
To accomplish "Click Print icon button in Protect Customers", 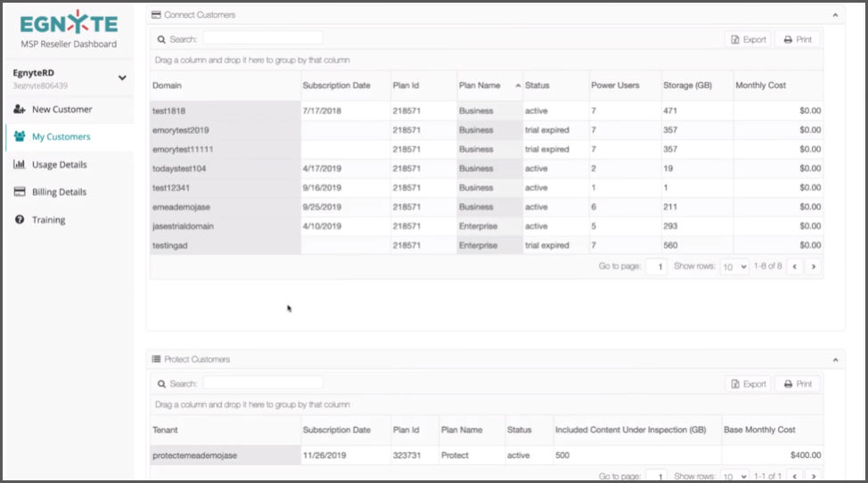I will pyautogui.click(x=797, y=384).
